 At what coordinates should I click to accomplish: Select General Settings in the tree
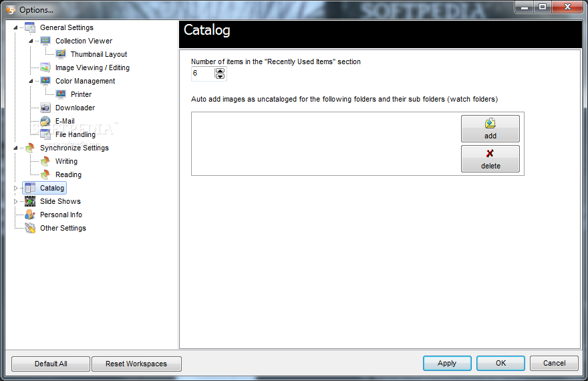(67, 28)
